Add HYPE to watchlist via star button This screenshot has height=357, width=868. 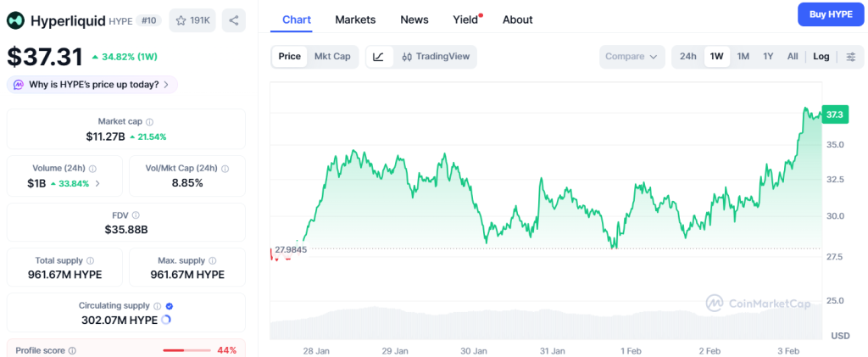tap(191, 20)
